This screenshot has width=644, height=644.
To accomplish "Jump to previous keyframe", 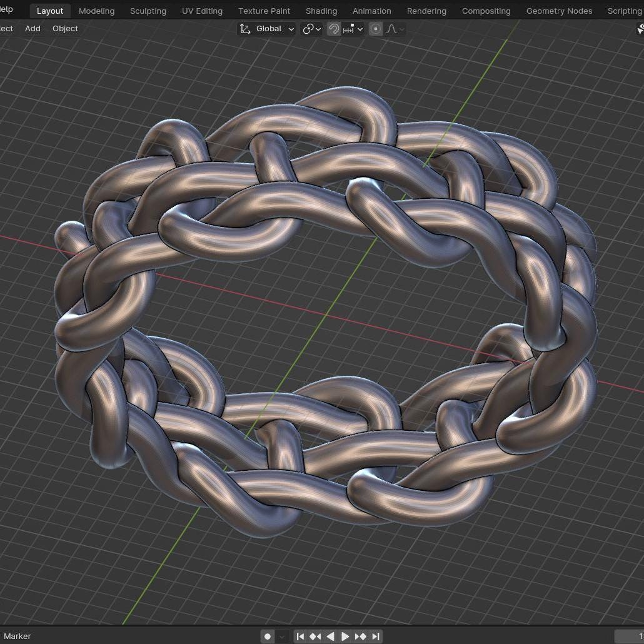I will pyautogui.click(x=315, y=636).
